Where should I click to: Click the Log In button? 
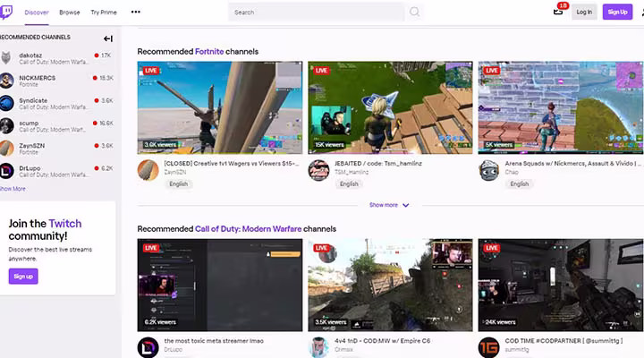point(584,12)
